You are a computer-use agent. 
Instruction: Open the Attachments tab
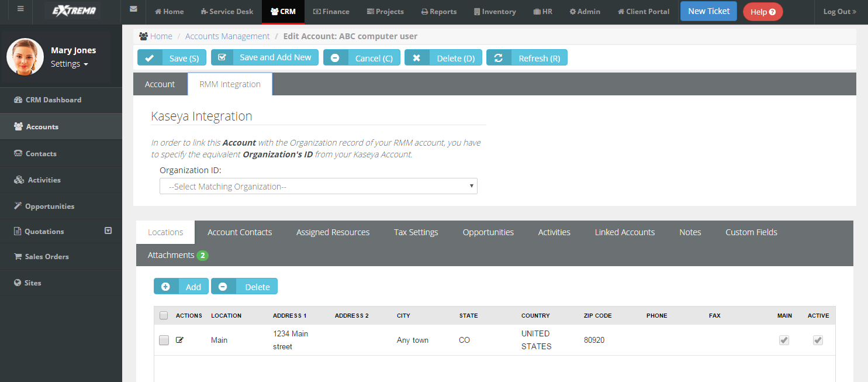[x=178, y=255]
